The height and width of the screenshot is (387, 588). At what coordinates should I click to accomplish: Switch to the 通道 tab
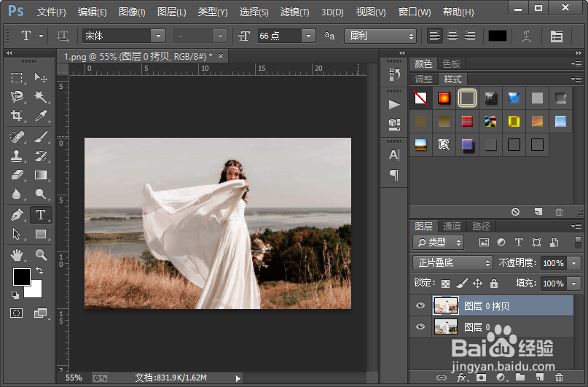(452, 226)
